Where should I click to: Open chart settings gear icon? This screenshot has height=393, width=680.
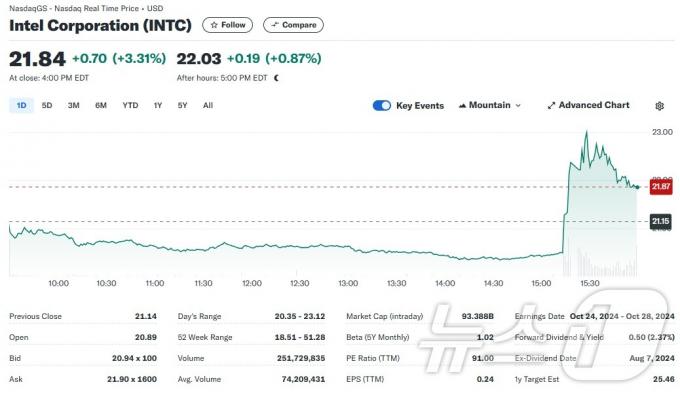point(660,106)
